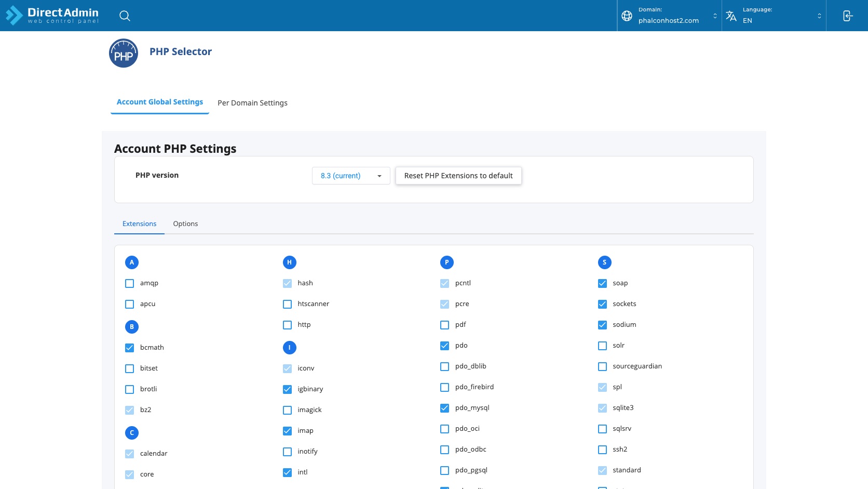Switch to Account Global Settings tab
868x489 pixels.
(x=160, y=102)
